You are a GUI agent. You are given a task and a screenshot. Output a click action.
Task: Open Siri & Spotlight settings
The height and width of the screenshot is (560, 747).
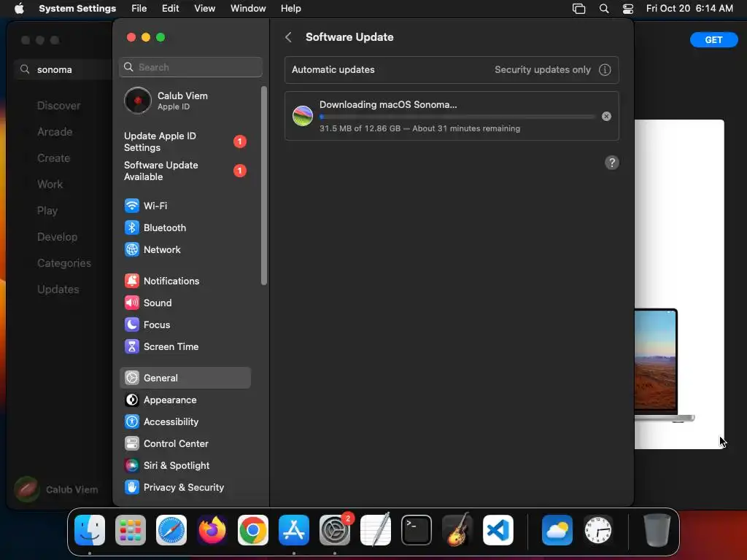tap(185, 466)
